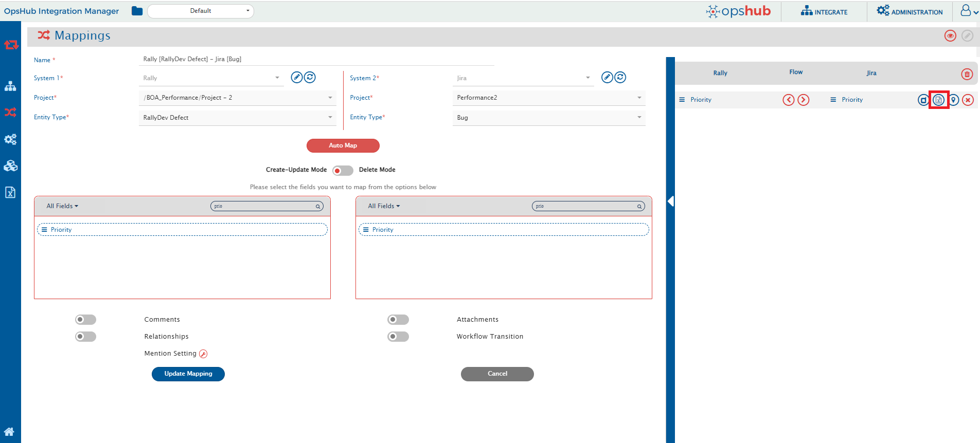980x443 pixels.
Task: Open the Mention Setting wrench icon
Action: coord(203,354)
